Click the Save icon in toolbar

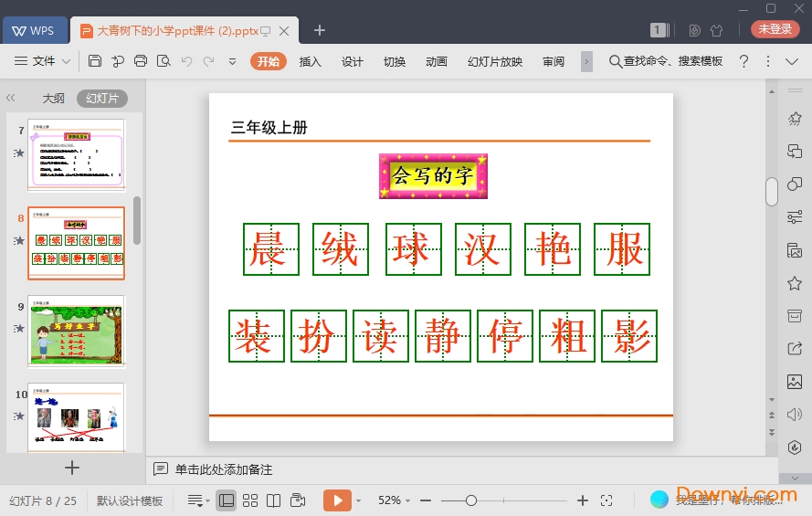click(95, 61)
